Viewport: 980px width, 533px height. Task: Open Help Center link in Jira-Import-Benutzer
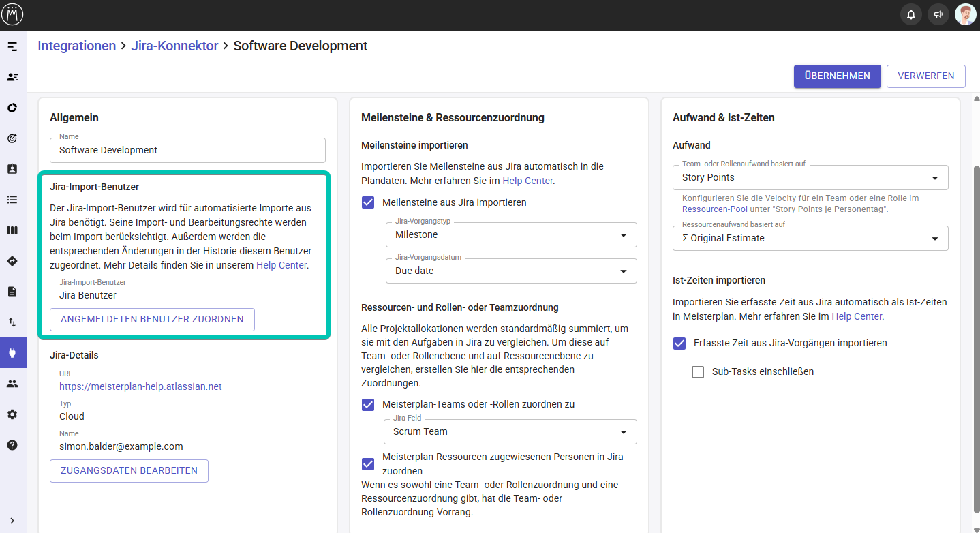click(x=281, y=265)
